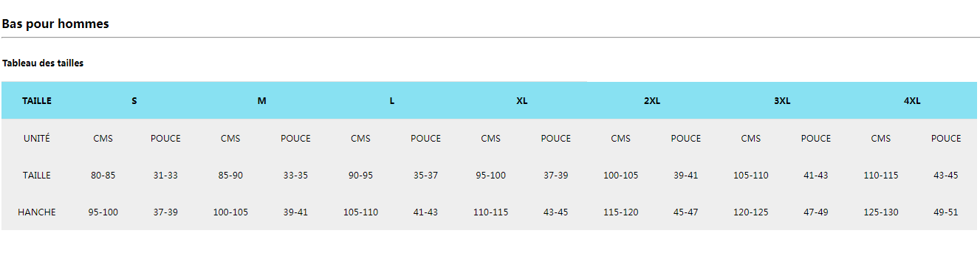Select the UNITÉ row label
Image resolution: width=980 pixels, height=267 pixels.
(37, 138)
